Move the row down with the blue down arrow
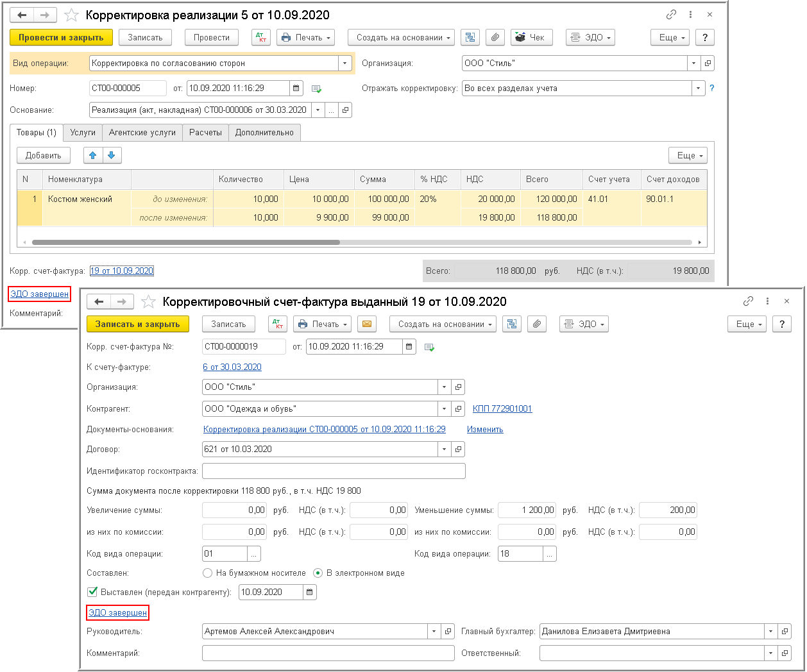 112,155
